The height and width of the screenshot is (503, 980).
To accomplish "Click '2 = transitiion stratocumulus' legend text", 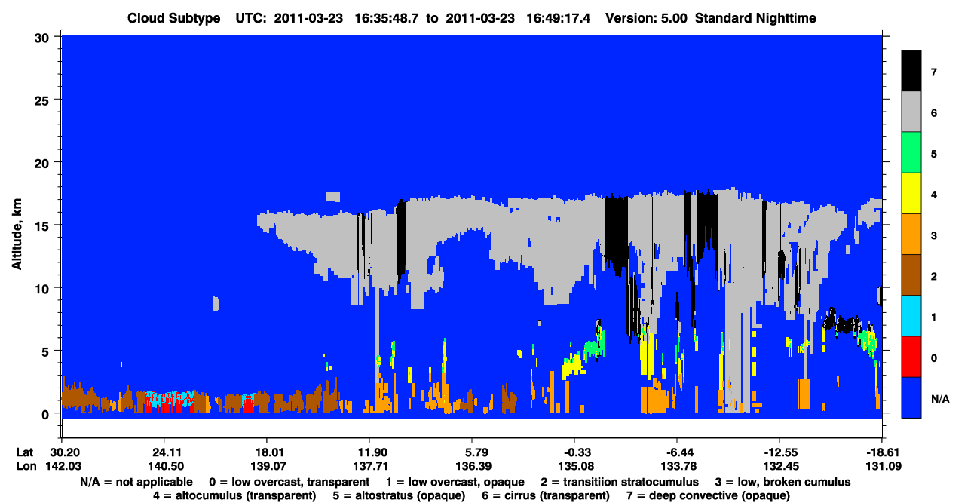I will [620, 482].
